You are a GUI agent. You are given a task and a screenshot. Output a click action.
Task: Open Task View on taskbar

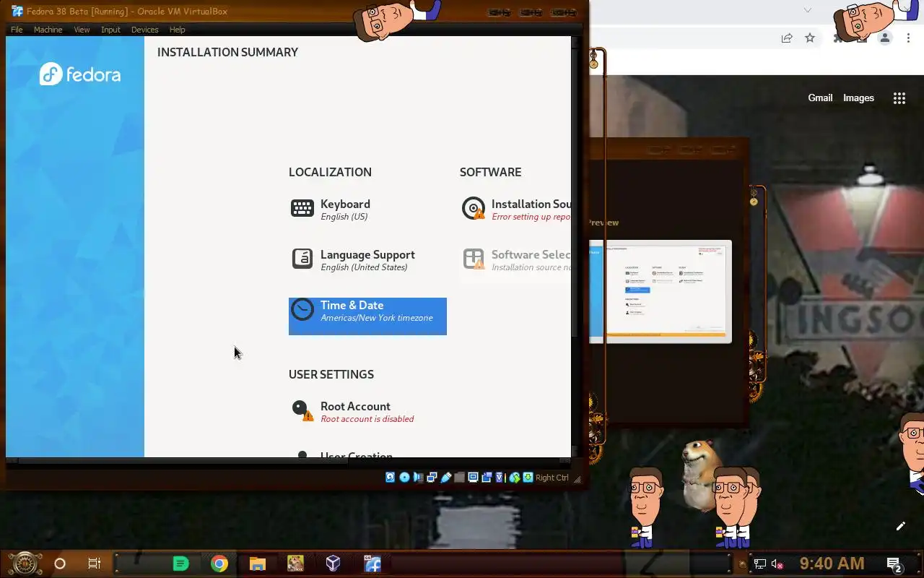[94, 564]
